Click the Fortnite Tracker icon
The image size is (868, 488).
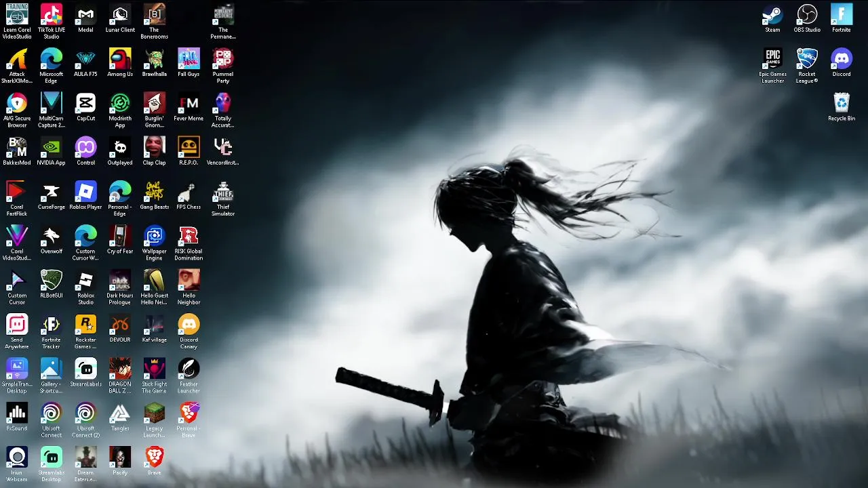coord(52,331)
